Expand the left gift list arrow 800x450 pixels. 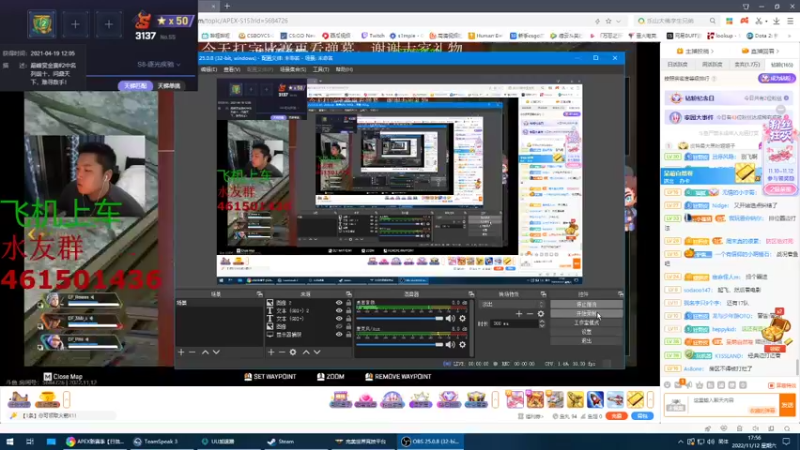[66, 399]
